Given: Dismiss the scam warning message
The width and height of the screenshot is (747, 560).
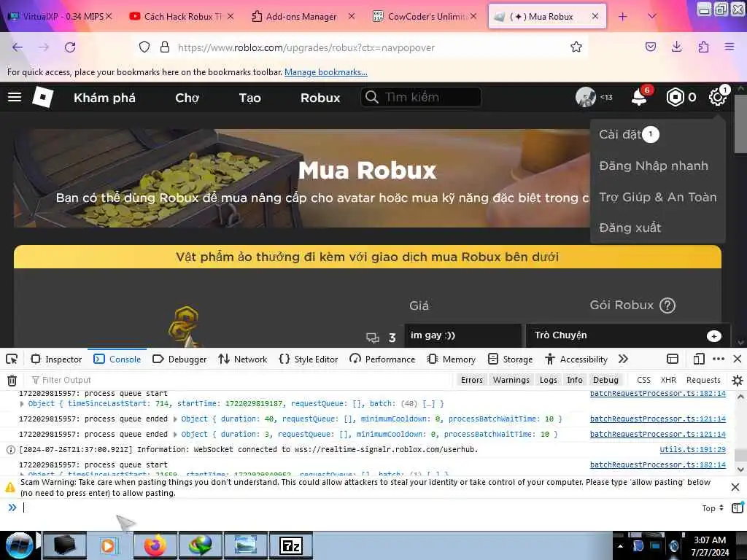Looking at the screenshot, I should 735,487.
